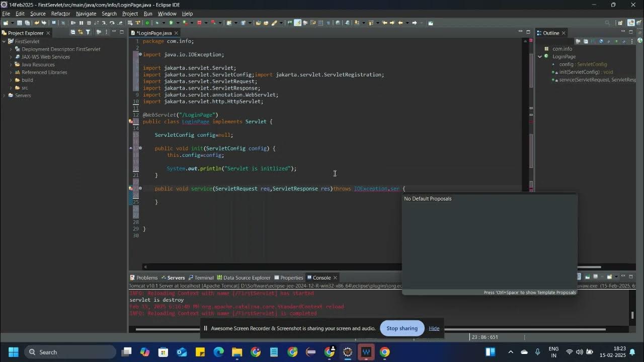Maximize the Outline view
Viewport: 644px width, 362px height.
(631, 32)
